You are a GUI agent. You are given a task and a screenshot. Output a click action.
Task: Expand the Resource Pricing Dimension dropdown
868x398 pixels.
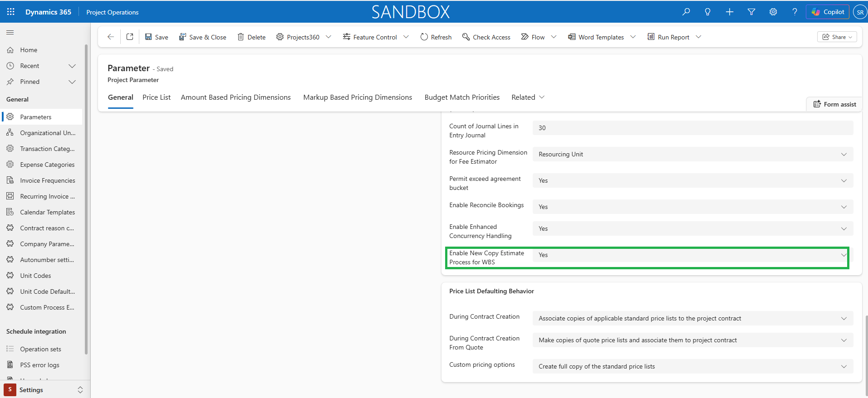[692, 154]
